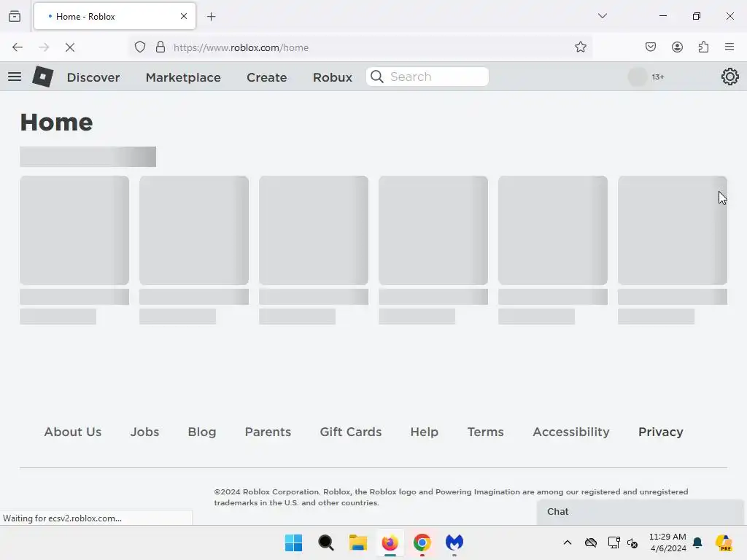This screenshot has width=747, height=560.
Task: Open the Jobs footer link
Action: pyautogui.click(x=145, y=432)
